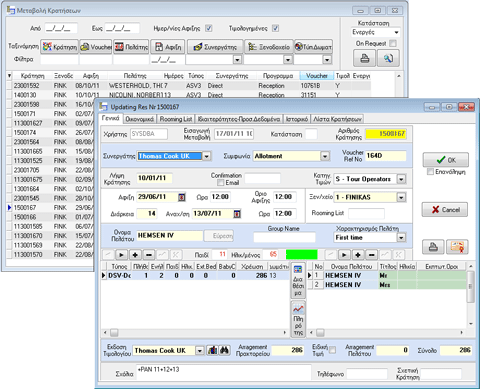Click printer icon below Cancel button
Screen dimensions: 480x389
433,247
